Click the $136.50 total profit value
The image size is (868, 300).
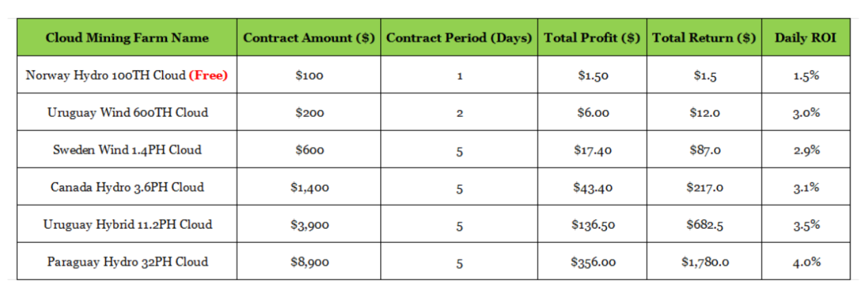pos(592,224)
